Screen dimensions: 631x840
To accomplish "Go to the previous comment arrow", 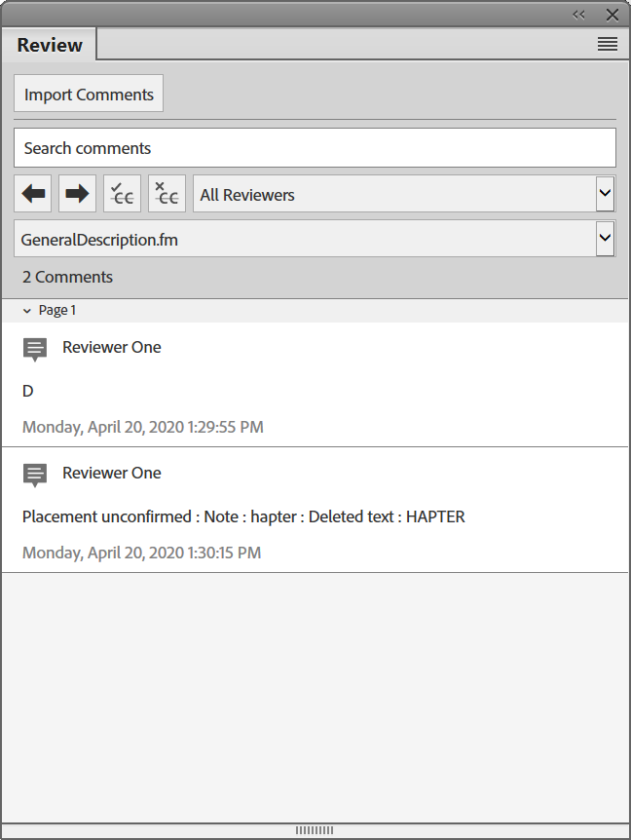I will click(x=33, y=194).
